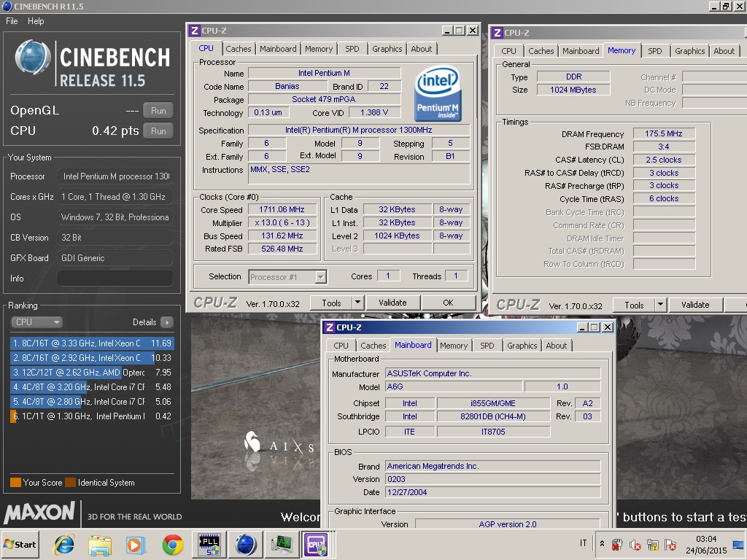Screen dimensions: 747x560
Task: Run the CPU benchmark
Action: click(158, 131)
